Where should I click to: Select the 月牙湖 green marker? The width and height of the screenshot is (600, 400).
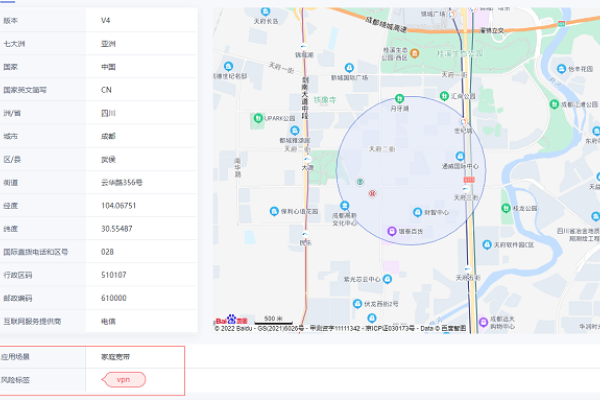tap(399, 99)
